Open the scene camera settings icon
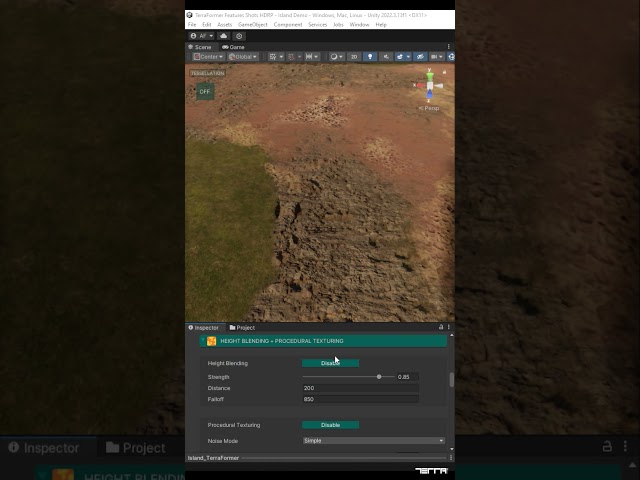The width and height of the screenshot is (640, 480). pos(437,57)
